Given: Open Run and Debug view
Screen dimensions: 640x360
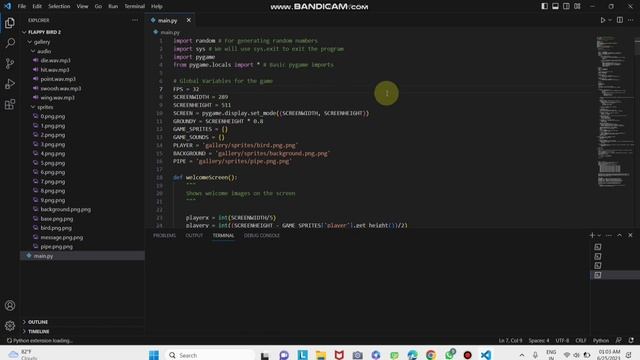Looking at the screenshot, I should pos(10,84).
